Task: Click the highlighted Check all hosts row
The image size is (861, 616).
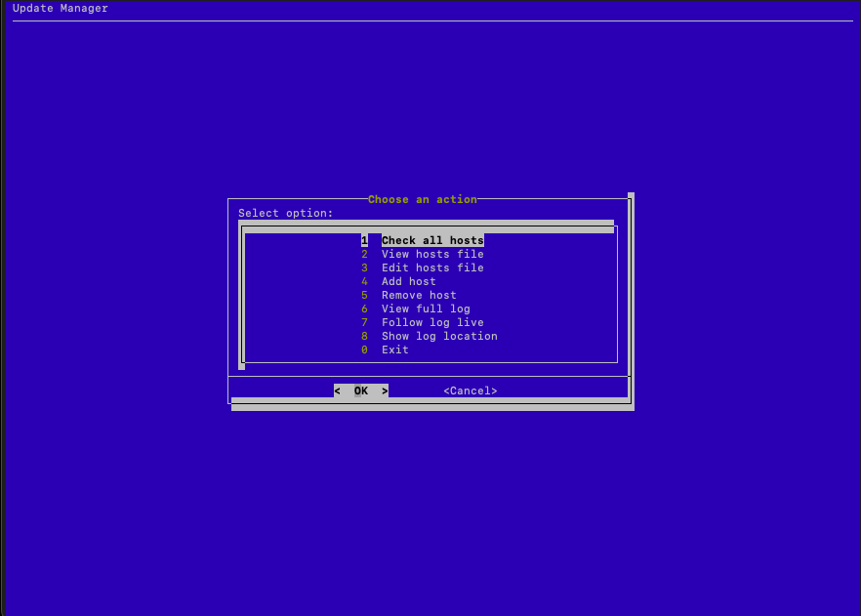Action: pyautogui.click(x=432, y=240)
